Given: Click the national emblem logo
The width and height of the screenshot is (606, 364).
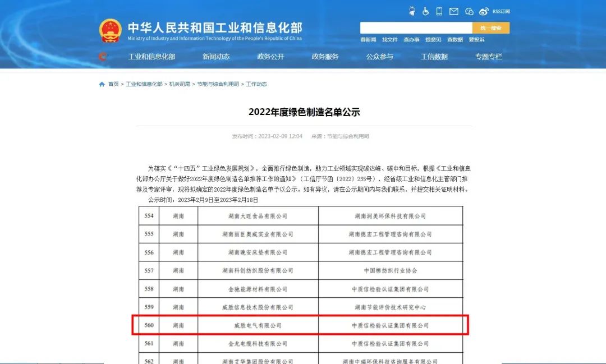Looking at the screenshot, I should click(110, 27).
